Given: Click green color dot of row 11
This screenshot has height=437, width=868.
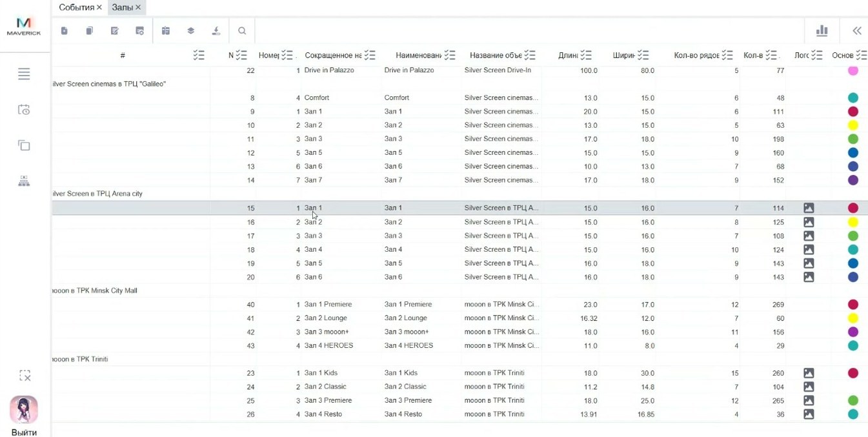Looking at the screenshot, I should point(853,139).
